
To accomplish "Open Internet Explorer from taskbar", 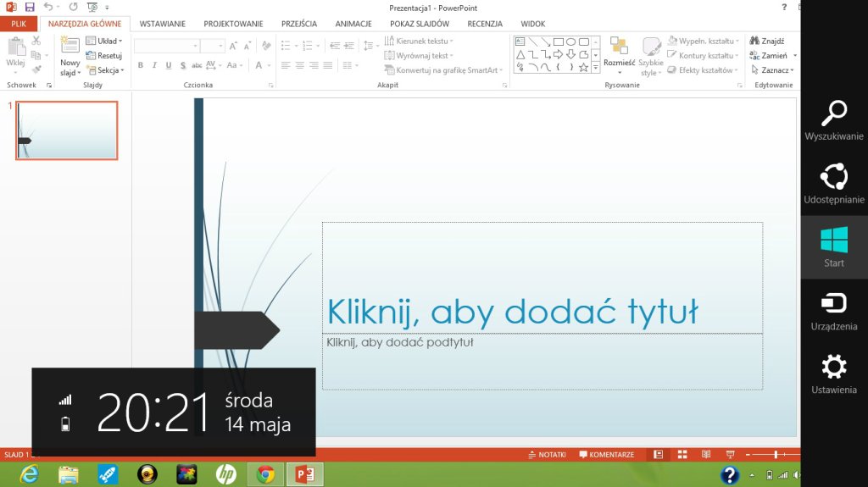I will [x=29, y=475].
